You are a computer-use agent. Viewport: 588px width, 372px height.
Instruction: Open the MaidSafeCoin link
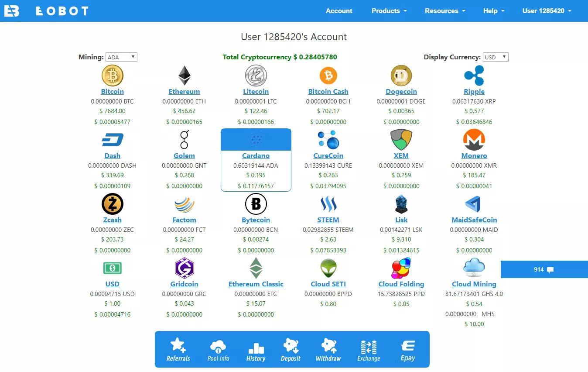(x=474, y=220)
